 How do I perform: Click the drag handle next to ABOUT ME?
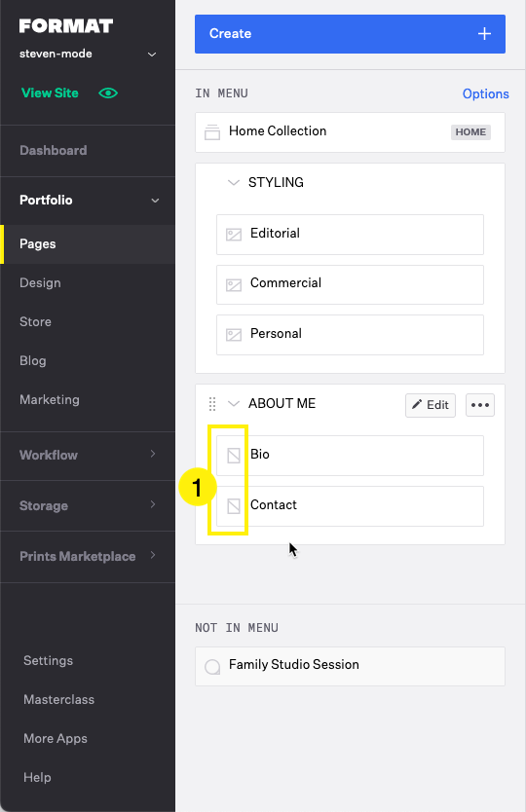pos(212,404)
